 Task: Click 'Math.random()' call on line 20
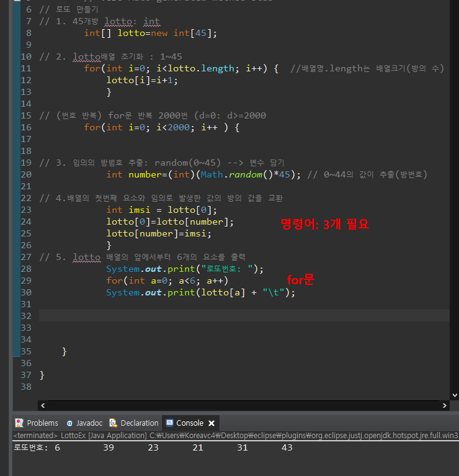point(237,174)
